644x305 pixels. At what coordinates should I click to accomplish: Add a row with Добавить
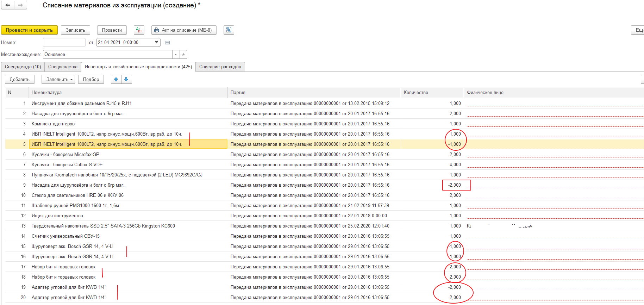coord(20,79)
